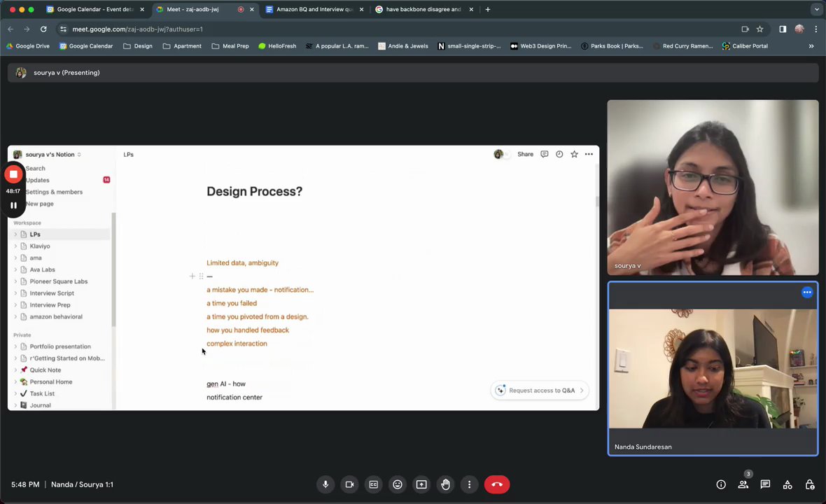
Task: Open the activities icon
Action: click(x=787, y=484)
